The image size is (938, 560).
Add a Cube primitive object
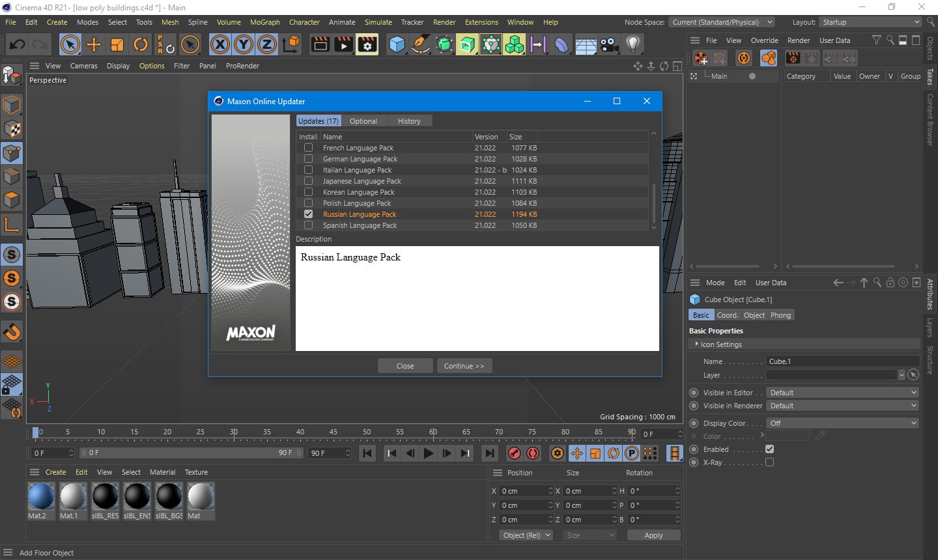tap(397, 44)
